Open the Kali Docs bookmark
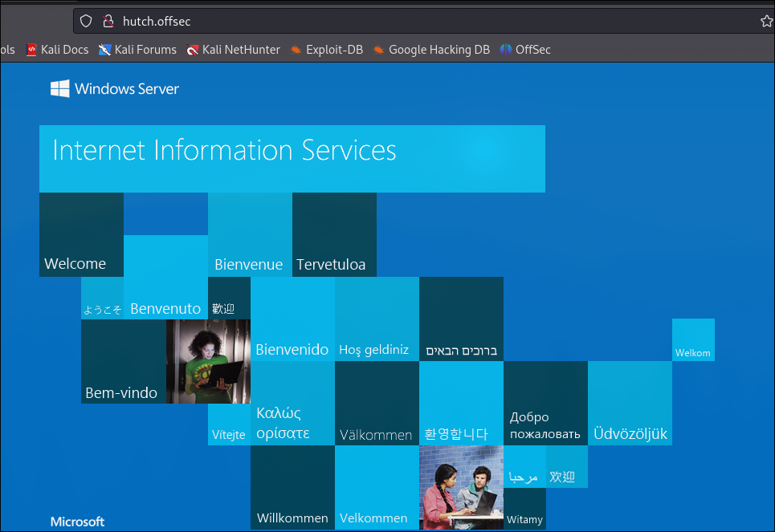The image size is (775, 532). pyautogui.click(x=57, y=49)
